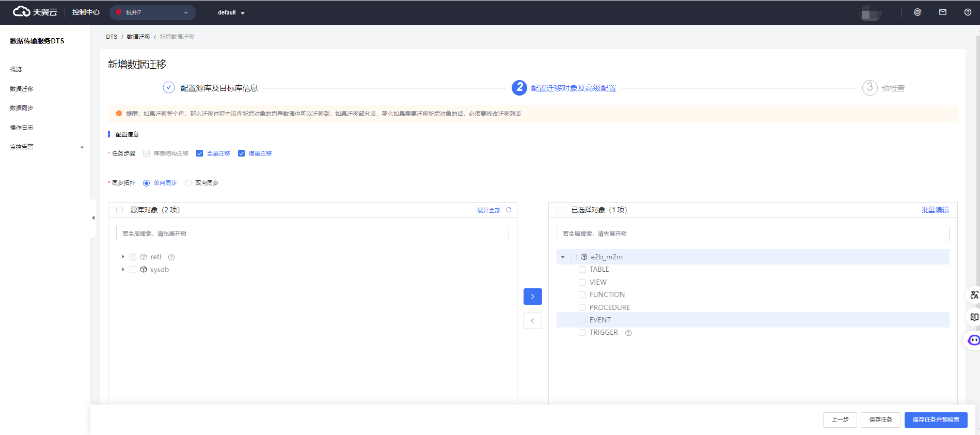Check the TABLE checkbox

coord(582,270)
